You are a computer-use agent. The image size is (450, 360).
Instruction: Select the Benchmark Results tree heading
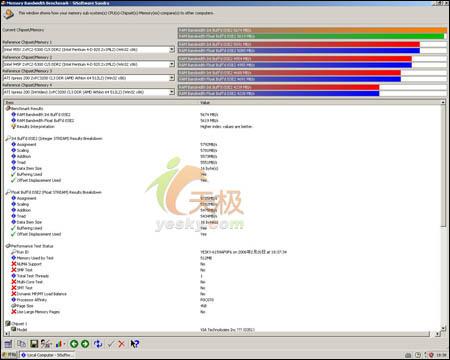27,108
